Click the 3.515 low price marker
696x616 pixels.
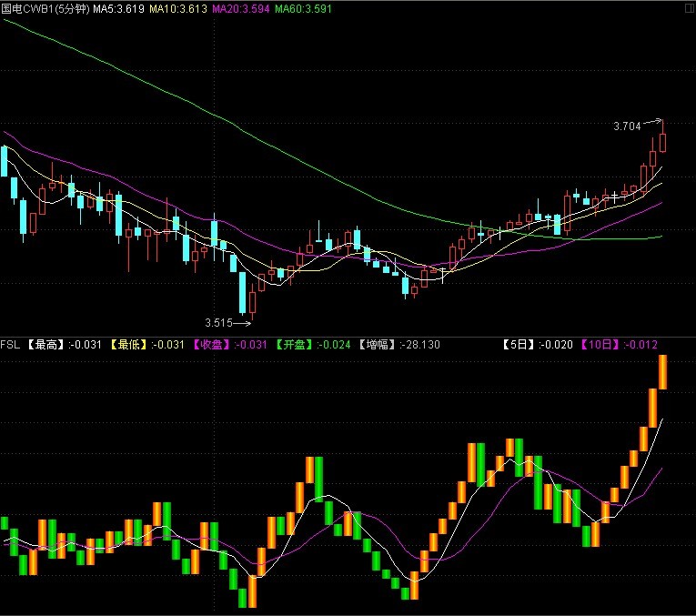pos(219,323)
